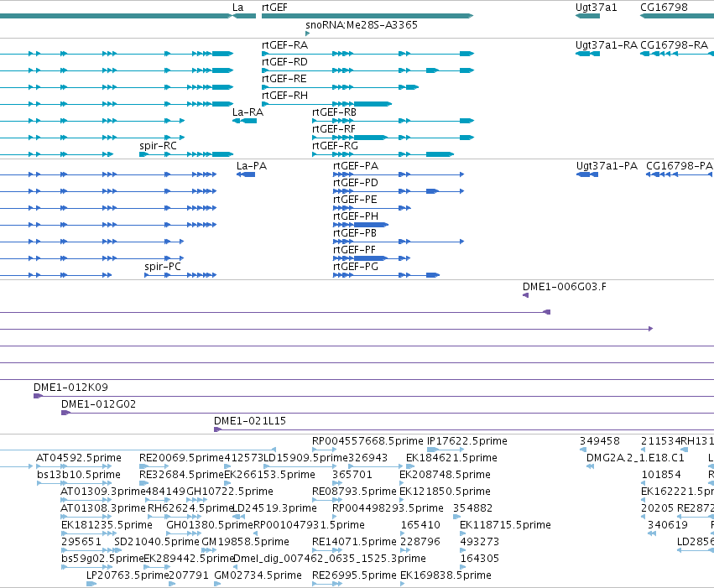Click the DME1-021L15 start glyph

tap(217, 429)
